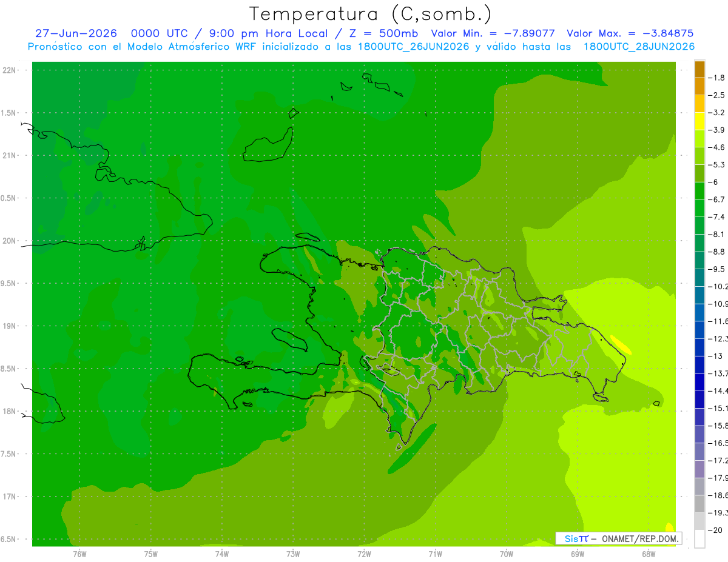Click the title 'Temperatura (C,somb.)'
The width and height of the screenshot is (728, 562).
click(x=371, y=14)
